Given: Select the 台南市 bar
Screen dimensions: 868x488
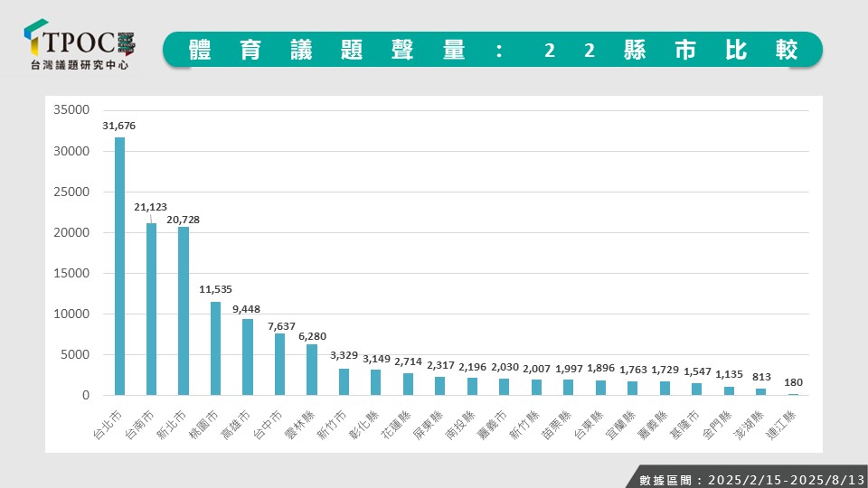Looking at the screenshot, I should pyautogui.click(x=152, y=308).
